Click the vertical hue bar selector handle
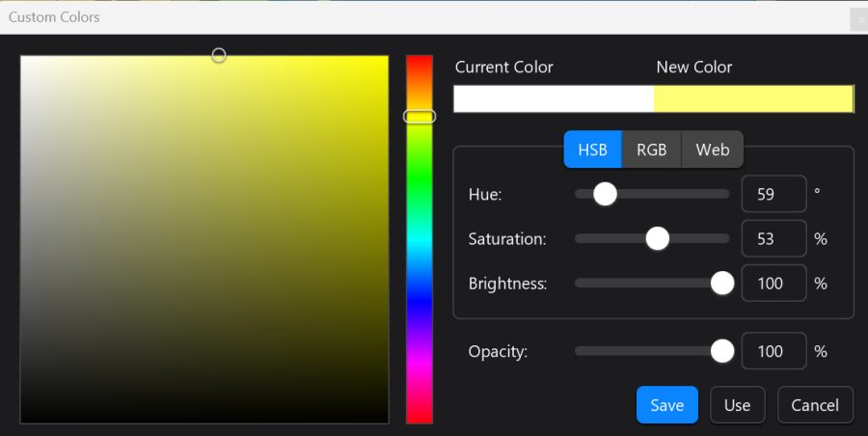The image size is (868, 436). click(420, 117)
